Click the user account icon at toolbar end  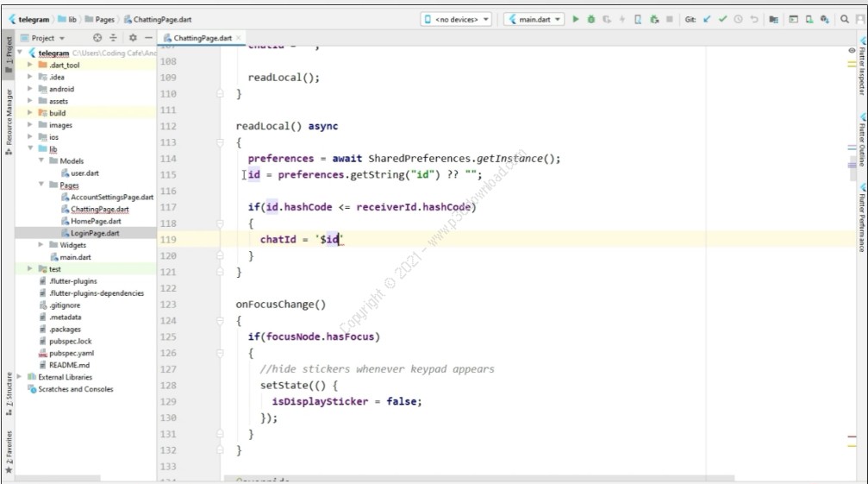[x=860, y=19]
